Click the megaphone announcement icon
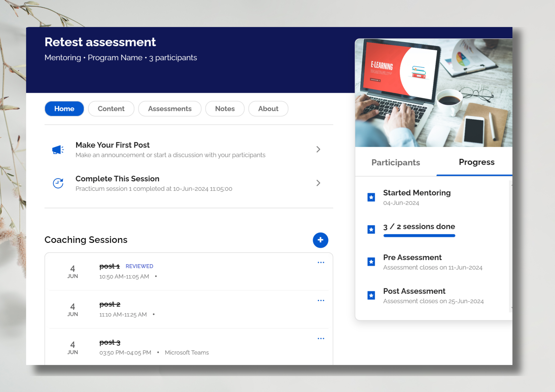Screen dimensions: 555x392 (x=58, y=150)
